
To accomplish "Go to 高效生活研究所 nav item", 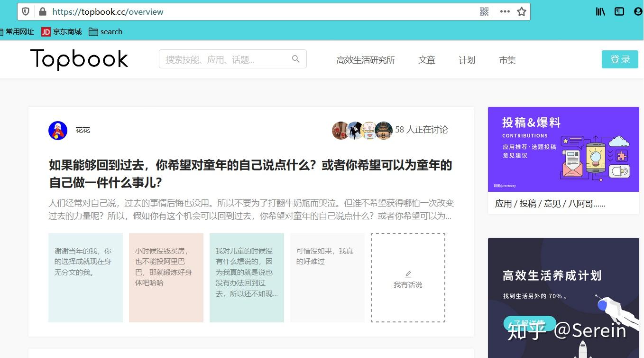I will coord(366,60).
